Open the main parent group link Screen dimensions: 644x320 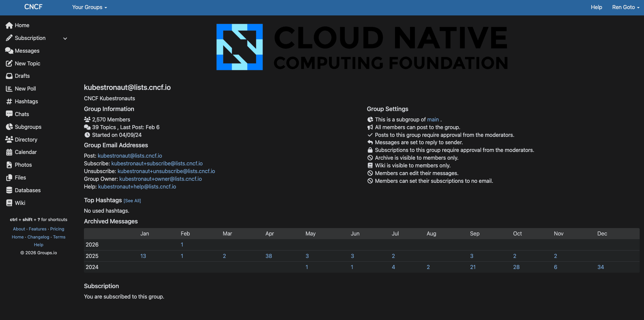point(433,119)
